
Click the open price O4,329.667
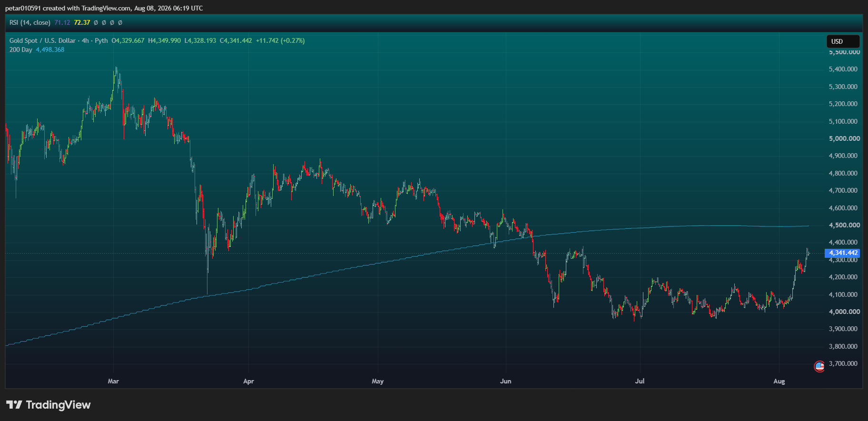[x=128, y=40]
